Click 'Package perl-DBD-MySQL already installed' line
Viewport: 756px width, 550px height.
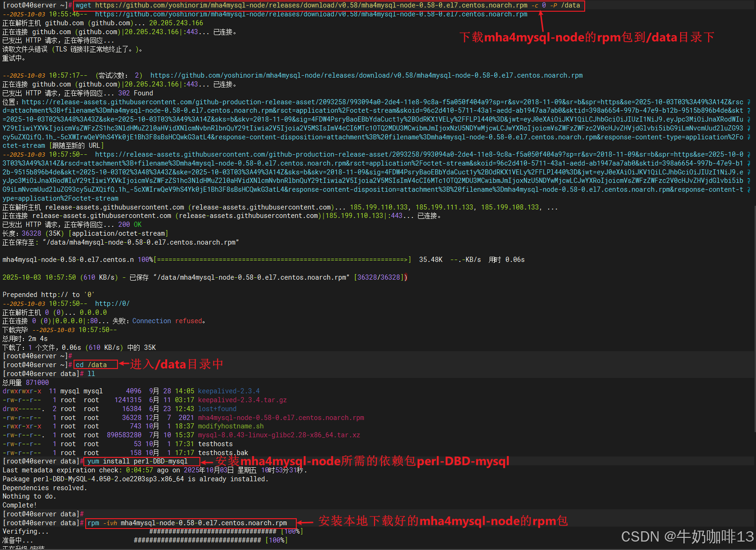tap(135, 479)
